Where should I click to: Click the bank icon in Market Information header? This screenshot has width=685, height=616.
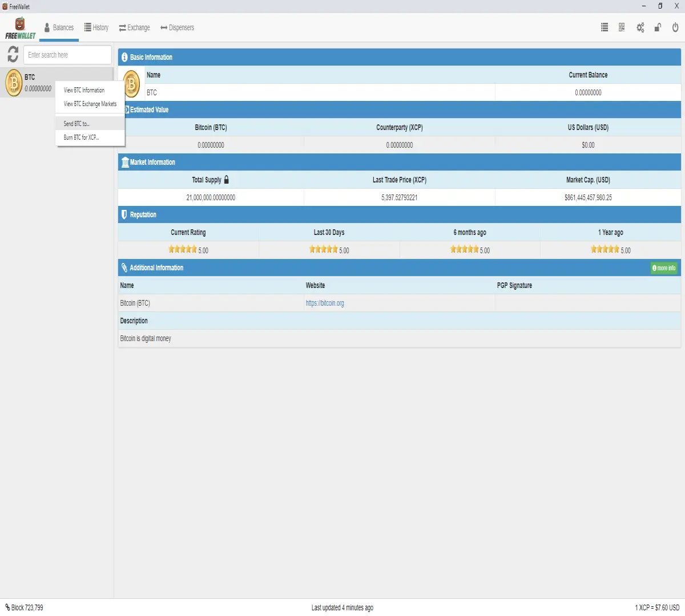(125, 163)
